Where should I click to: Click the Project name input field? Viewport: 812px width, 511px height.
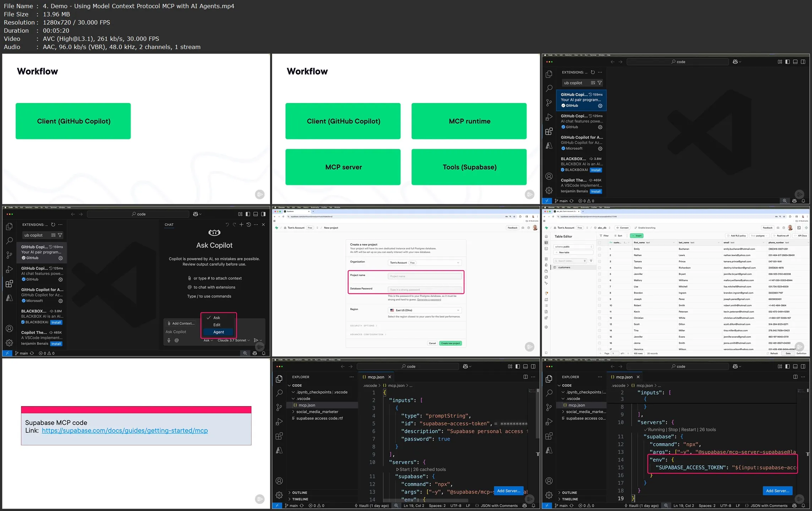coord(425,276)
